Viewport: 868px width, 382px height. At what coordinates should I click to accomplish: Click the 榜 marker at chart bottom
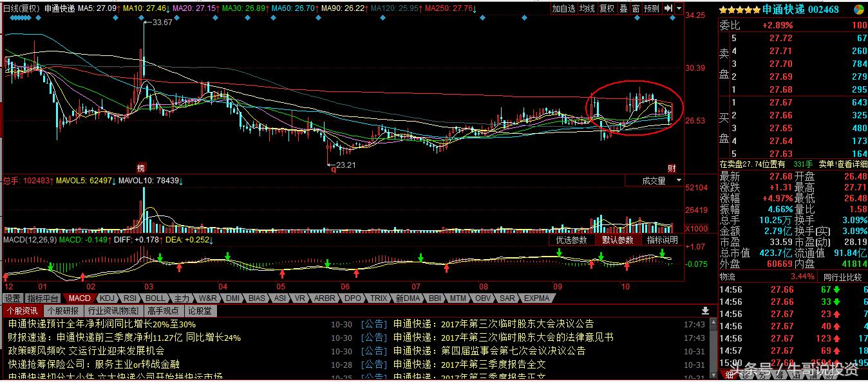[141, 167]
